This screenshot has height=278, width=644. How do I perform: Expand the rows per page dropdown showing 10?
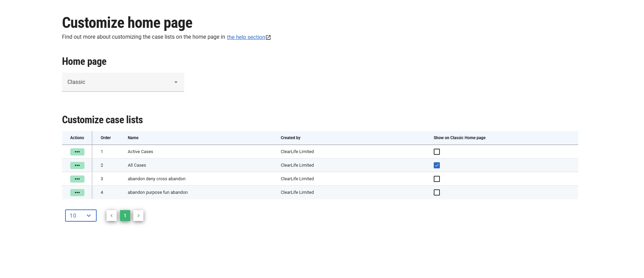coord(81,216)
